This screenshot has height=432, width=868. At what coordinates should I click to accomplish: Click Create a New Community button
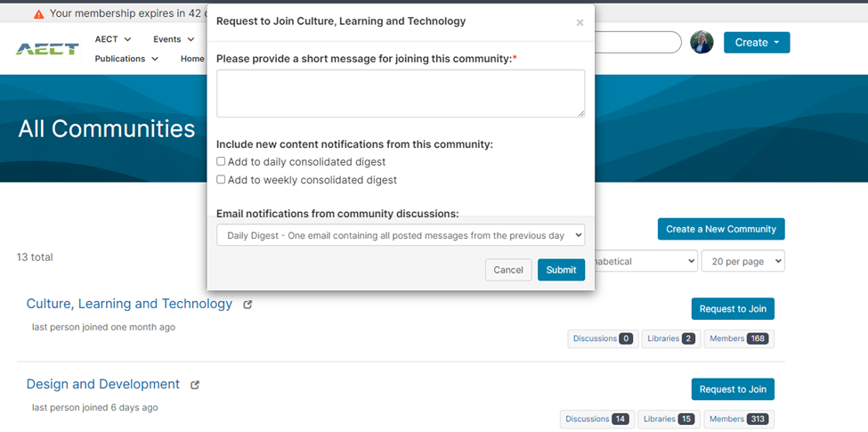pos(721,229)
